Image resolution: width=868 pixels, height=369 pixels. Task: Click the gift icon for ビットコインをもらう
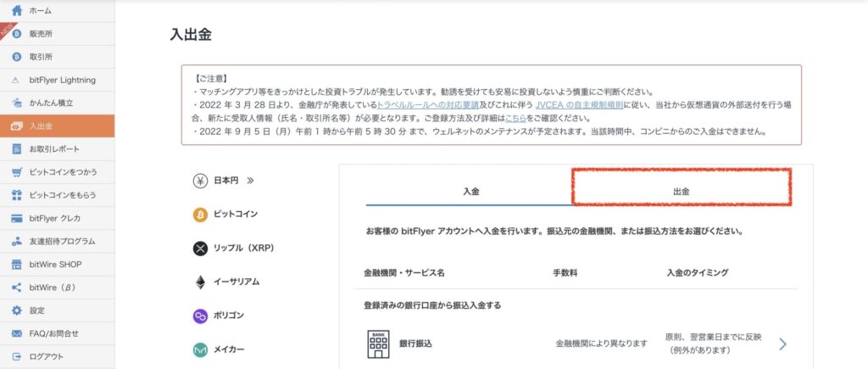tap(17, 195)
